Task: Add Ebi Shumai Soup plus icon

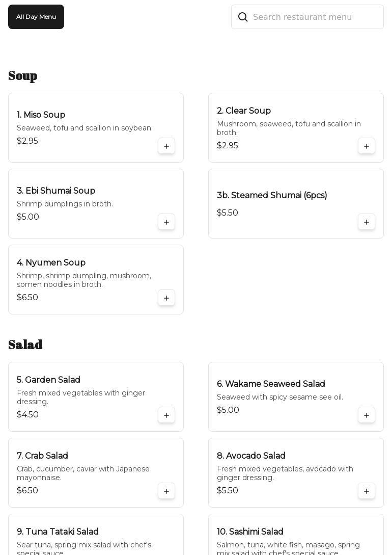Action: (166, 222)
